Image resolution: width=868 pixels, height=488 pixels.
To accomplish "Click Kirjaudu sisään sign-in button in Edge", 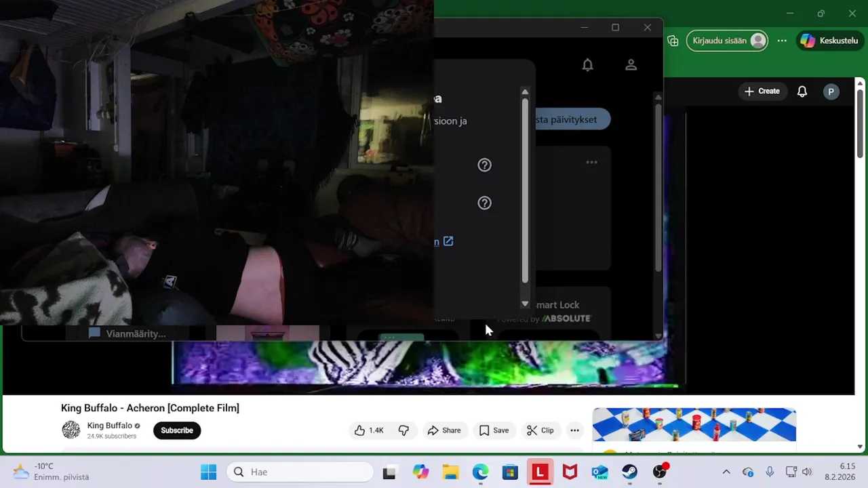I will click(727, 41).
